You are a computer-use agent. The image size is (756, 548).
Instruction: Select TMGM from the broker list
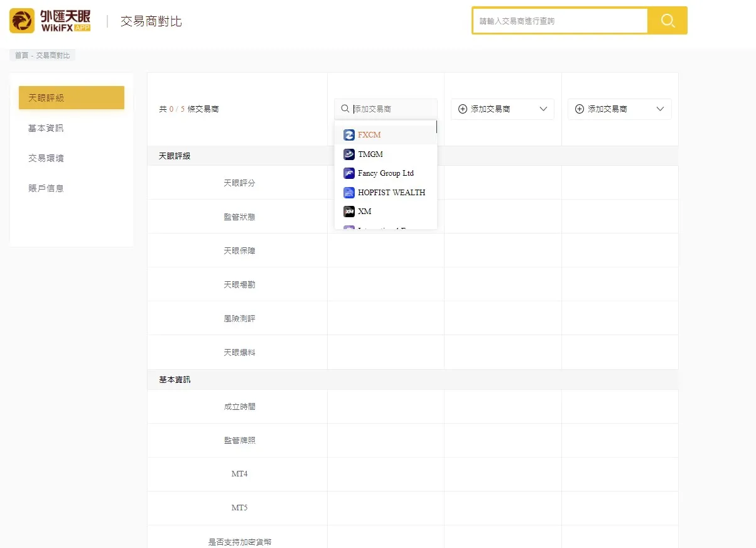pos(386,154)
